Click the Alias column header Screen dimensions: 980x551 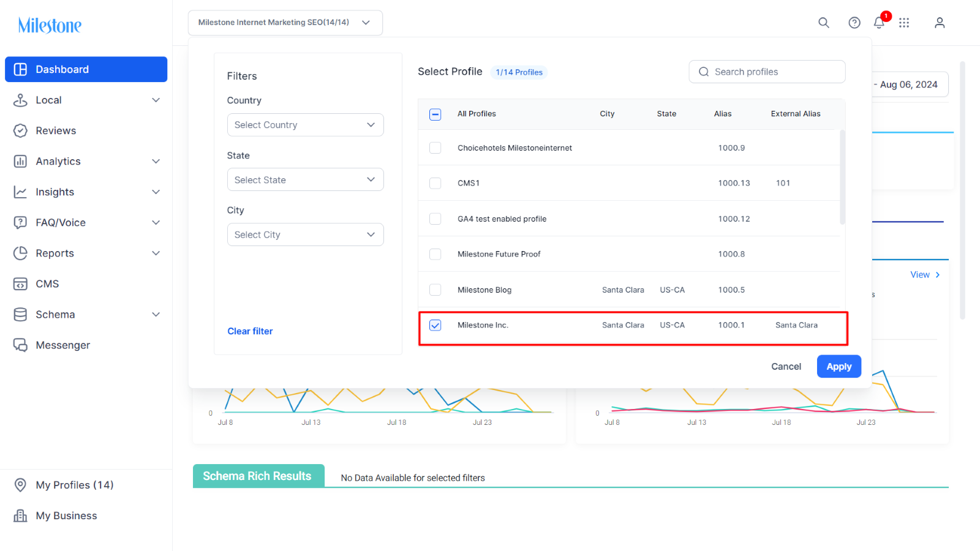coord(723,114)
